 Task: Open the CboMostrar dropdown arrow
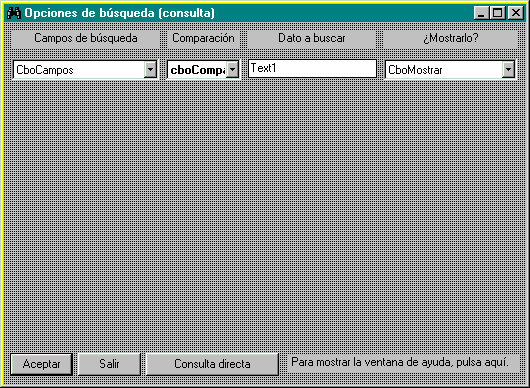click(508, 70)
